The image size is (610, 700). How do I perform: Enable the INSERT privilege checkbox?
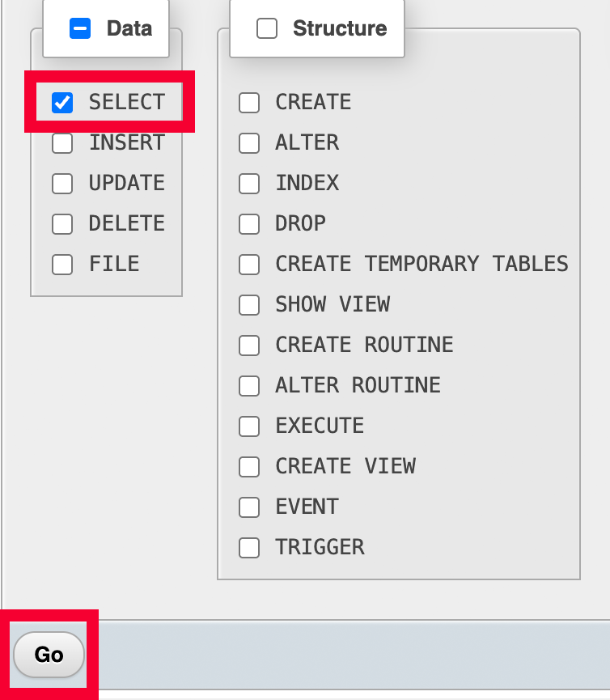tap(62, 143)
